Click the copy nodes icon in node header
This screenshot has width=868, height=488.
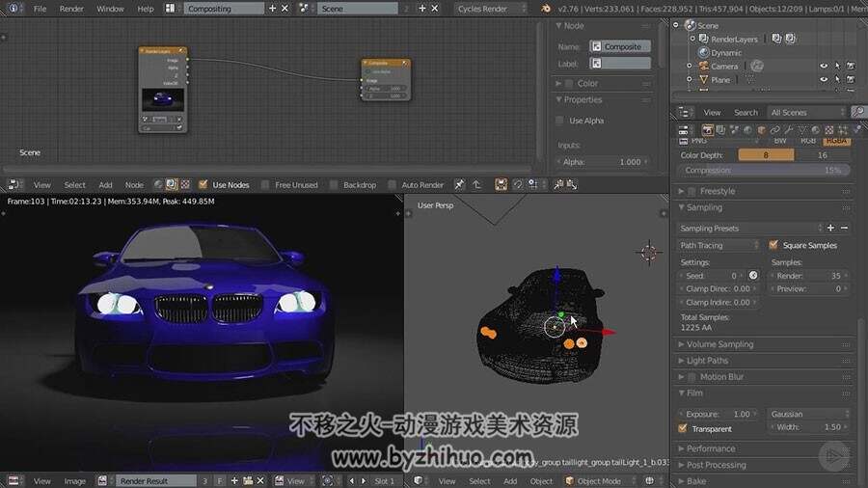coord(558,185)
